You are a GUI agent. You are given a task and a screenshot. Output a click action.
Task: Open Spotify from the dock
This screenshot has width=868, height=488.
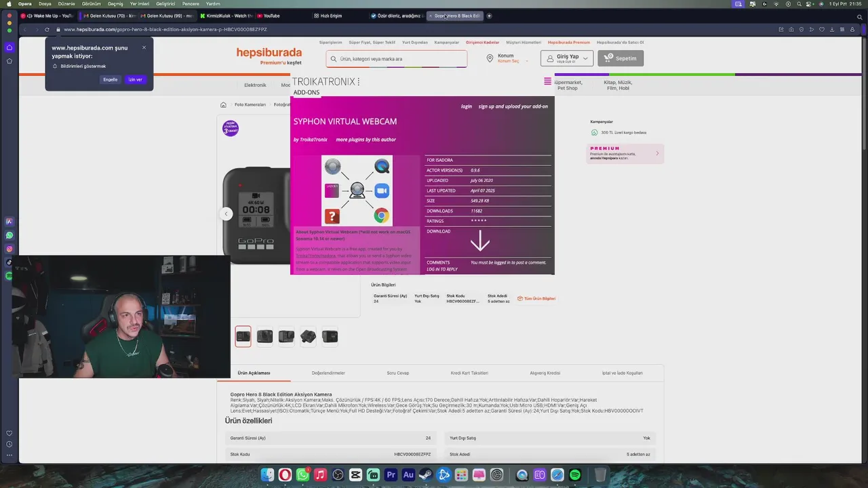[x=575, y=475]
